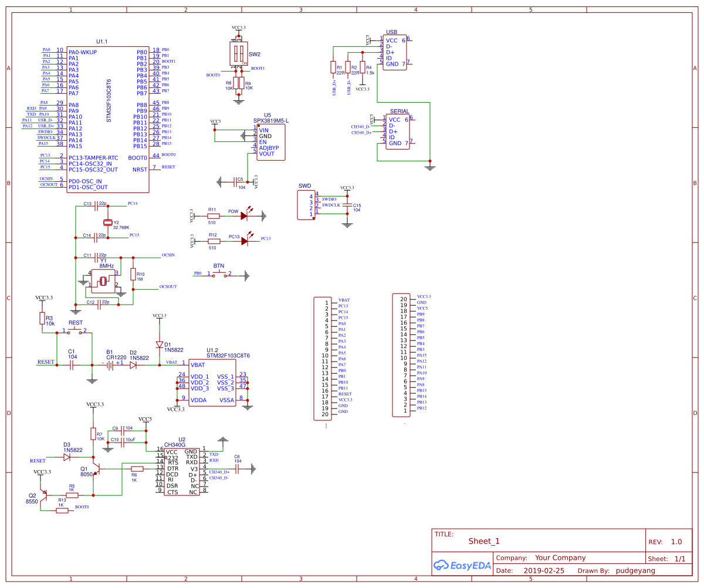Click the CH340G part name
Viewport: 704px width, 588px height.
click(x=174, y=445)
